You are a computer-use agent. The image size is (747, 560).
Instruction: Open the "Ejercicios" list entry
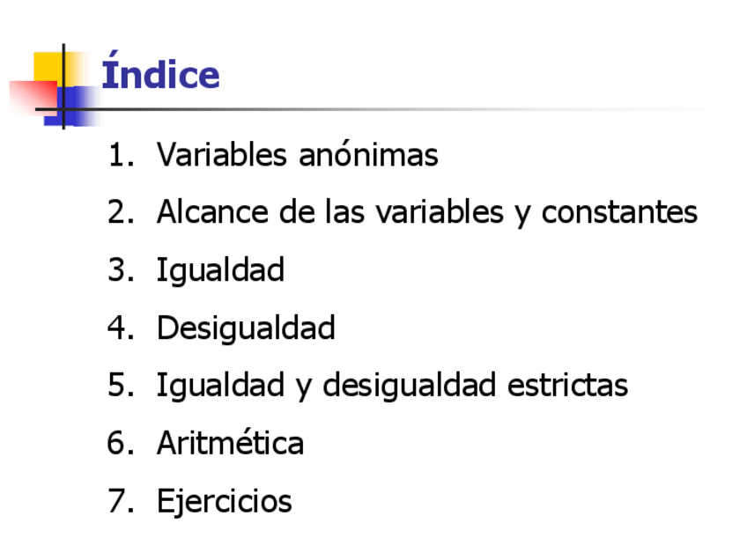(224, 500)
